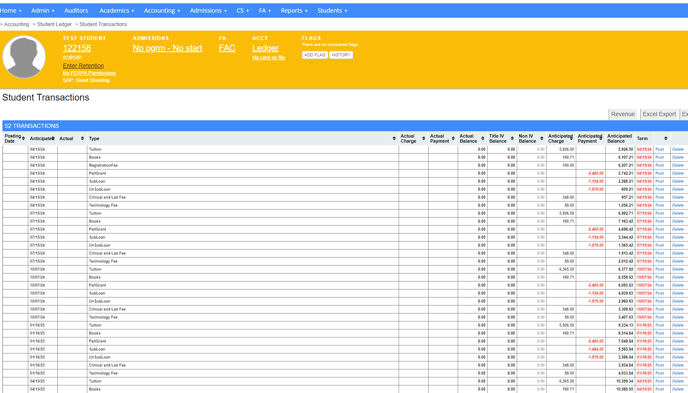Viewport: 688px width, 393px height.
Task: Open flag HISTORY button
Action: (x=341, y=55)
